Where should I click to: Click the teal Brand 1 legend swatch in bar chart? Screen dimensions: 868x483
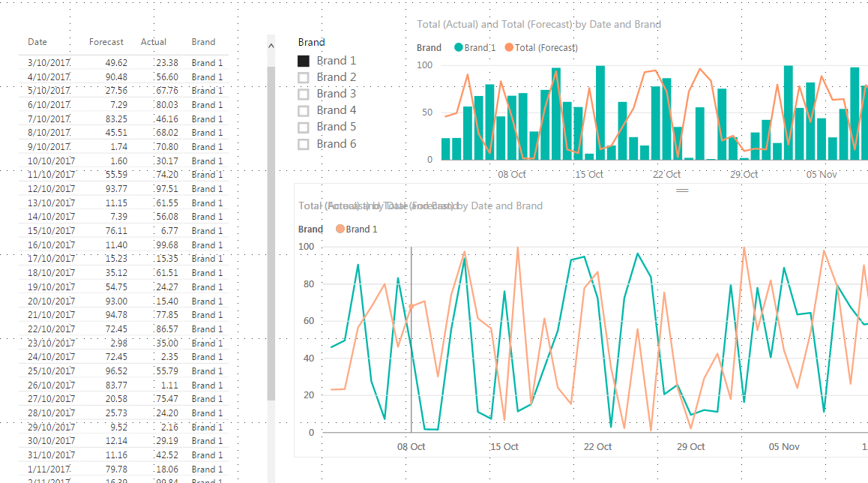458,48
